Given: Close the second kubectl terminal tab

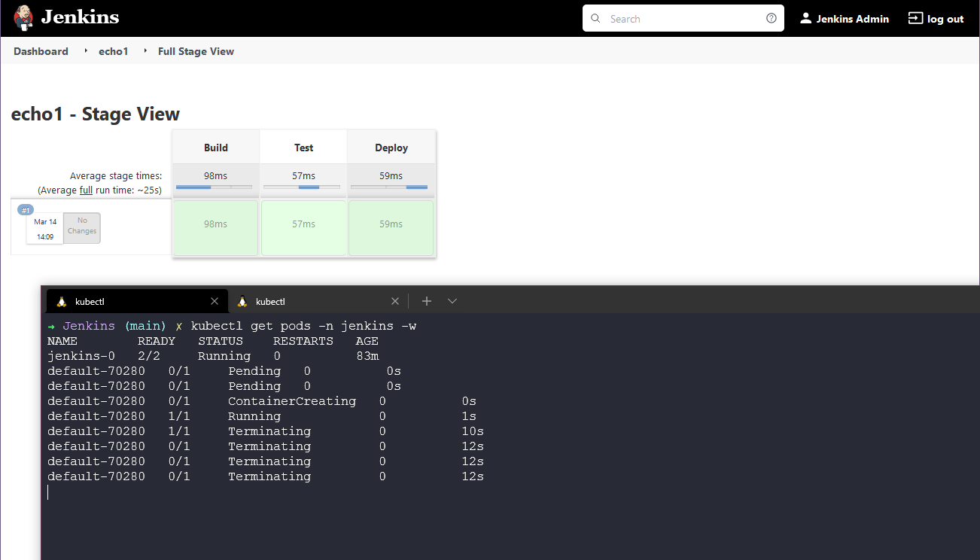Looking at the screenshot, I should coord(395,301).
